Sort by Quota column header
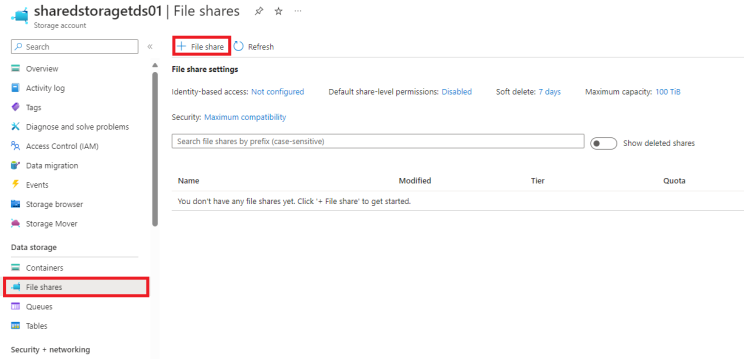 click(674, 181)
